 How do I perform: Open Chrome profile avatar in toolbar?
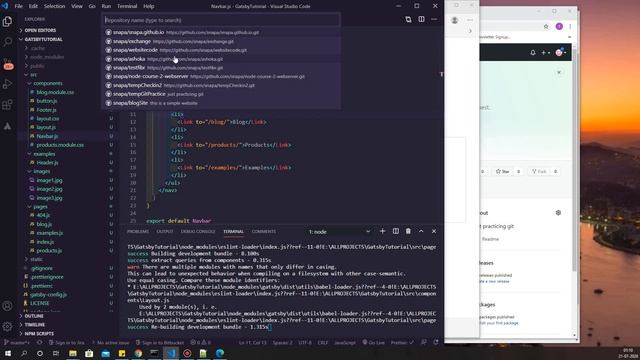(x=559, y=27)
